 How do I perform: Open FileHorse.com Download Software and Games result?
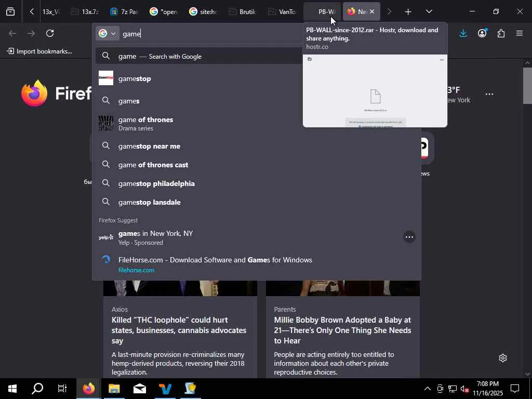[257, 264]
